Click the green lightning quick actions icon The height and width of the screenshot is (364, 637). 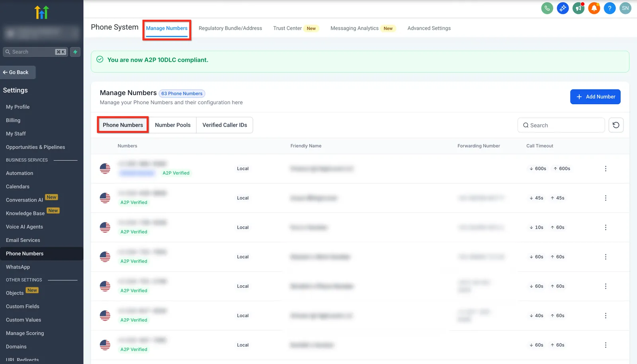click(75, 52)
